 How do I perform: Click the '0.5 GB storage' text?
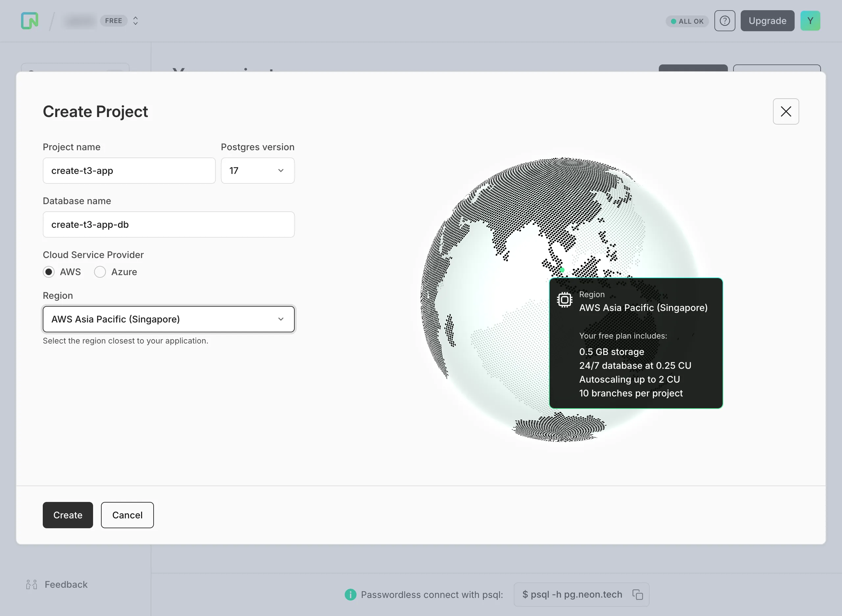click(x=611, y=352)
